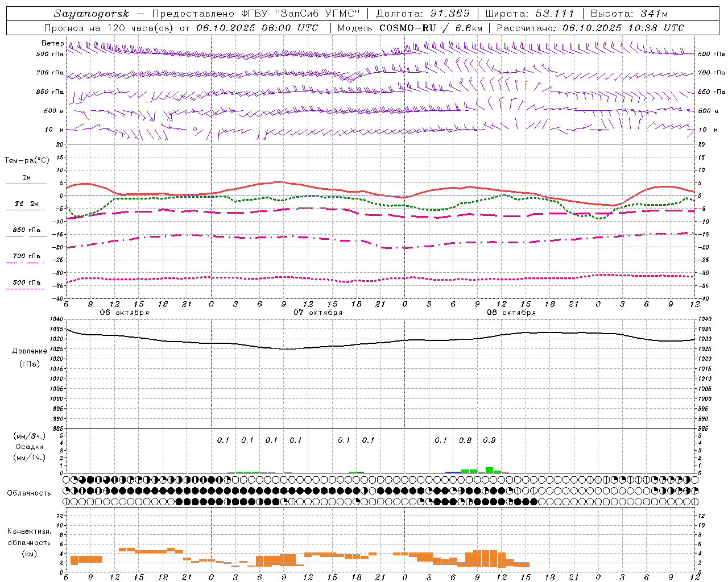Click the 0.8 precipitation value
Image resolution: width=728 pixels, height=582 pixels.
coord(465,440)
